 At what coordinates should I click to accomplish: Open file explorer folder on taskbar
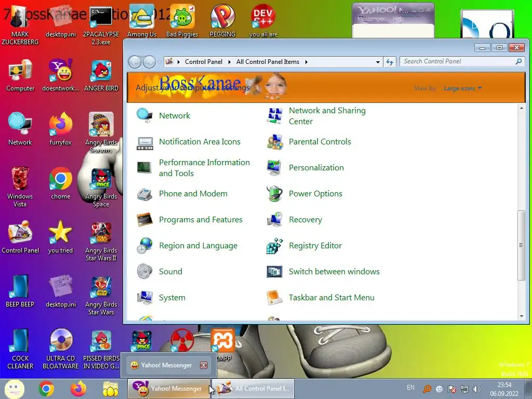[x=111, y=389]
